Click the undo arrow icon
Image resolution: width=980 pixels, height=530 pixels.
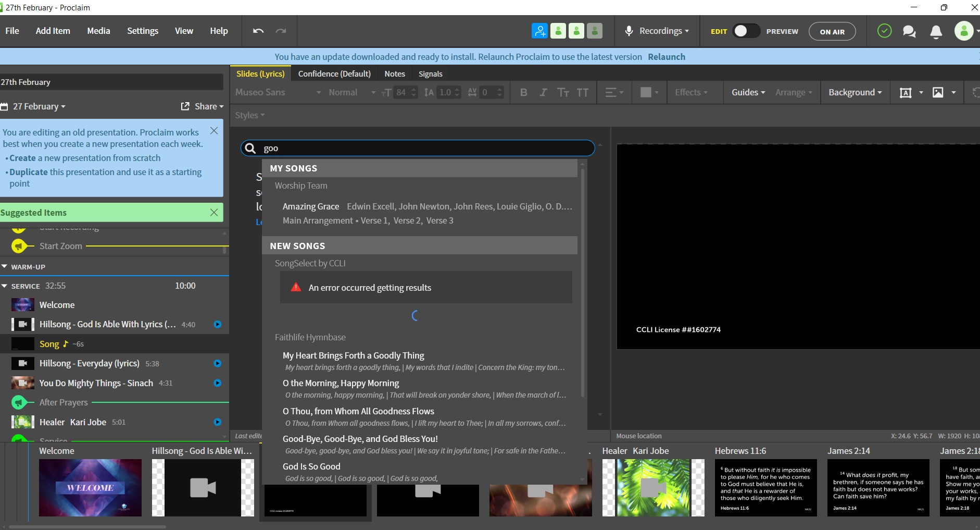258,31
